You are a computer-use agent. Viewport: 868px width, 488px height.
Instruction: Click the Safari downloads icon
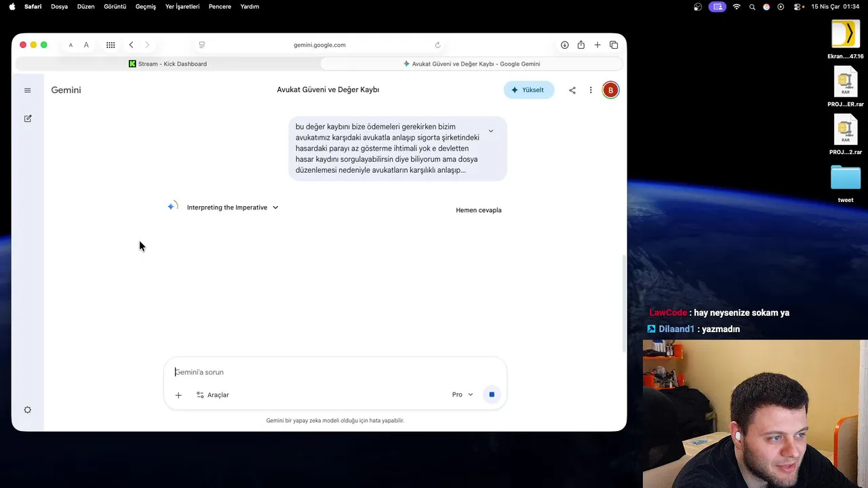pyautogui.click(x=564, y=45)
